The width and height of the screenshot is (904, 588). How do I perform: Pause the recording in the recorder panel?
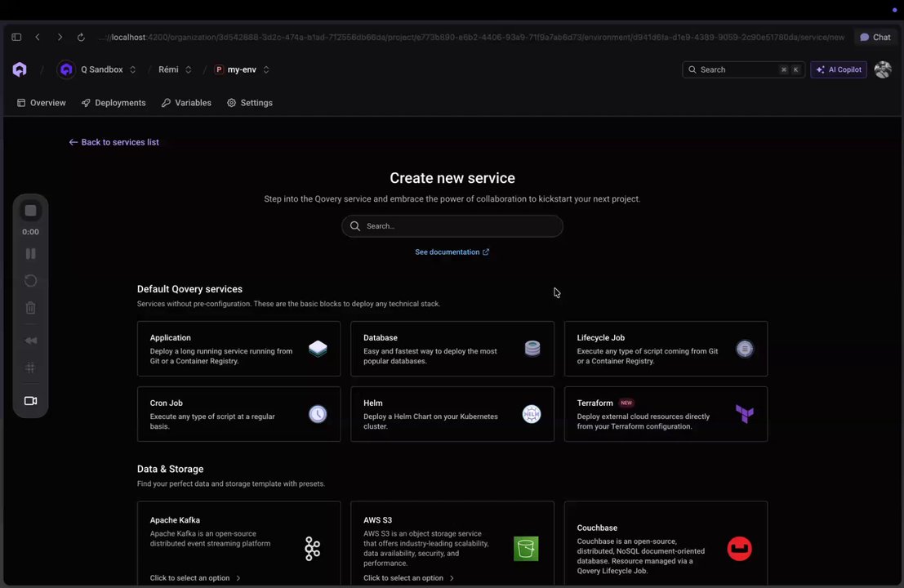click(30, 254)
